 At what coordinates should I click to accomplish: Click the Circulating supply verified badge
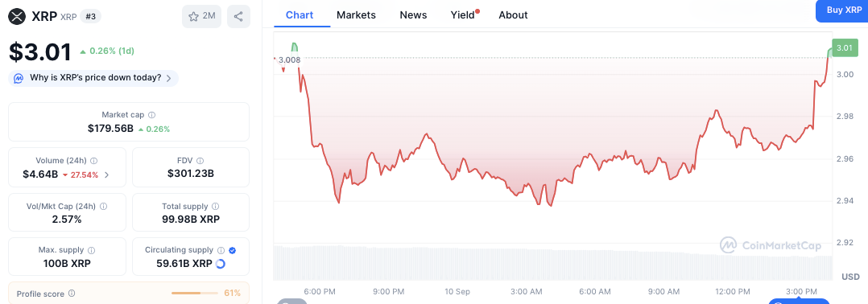click(x=233, y=250)
